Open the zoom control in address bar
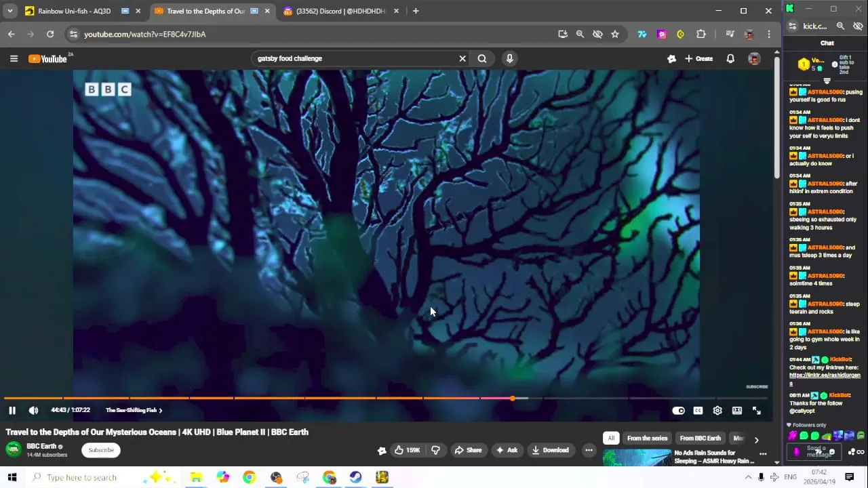The width and height of the screenshot is (868, 488). point(580,34)
